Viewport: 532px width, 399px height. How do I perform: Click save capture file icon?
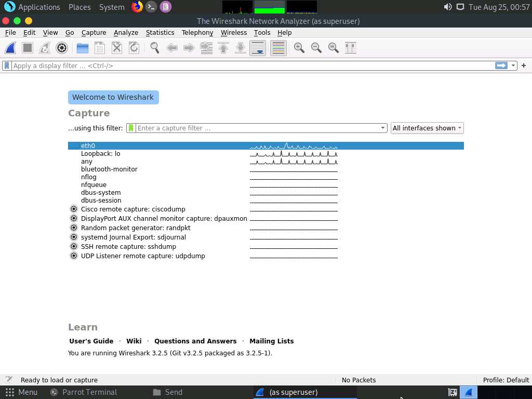pos(99,48)
